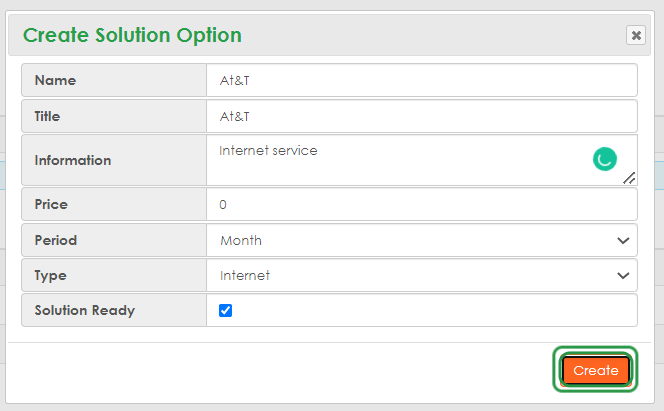
Task: Click the Information textarea resize handle
Action: tap(629, 178)
